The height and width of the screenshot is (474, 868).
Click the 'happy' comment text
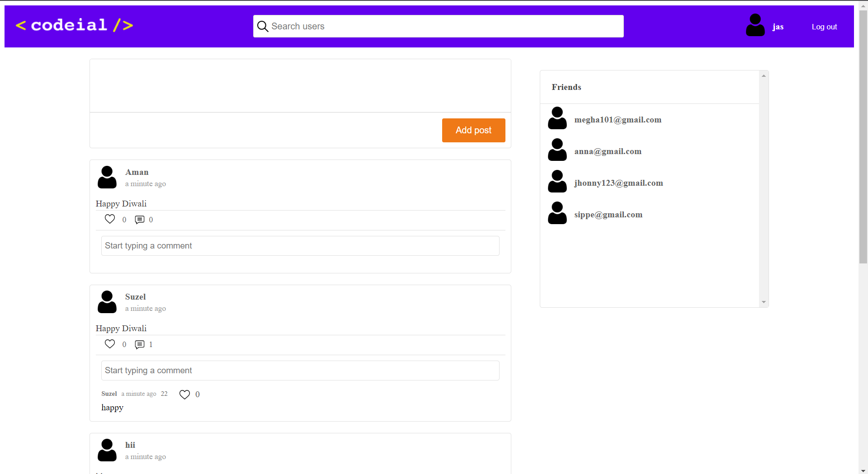pyautogui.click(x=112, y=408)
